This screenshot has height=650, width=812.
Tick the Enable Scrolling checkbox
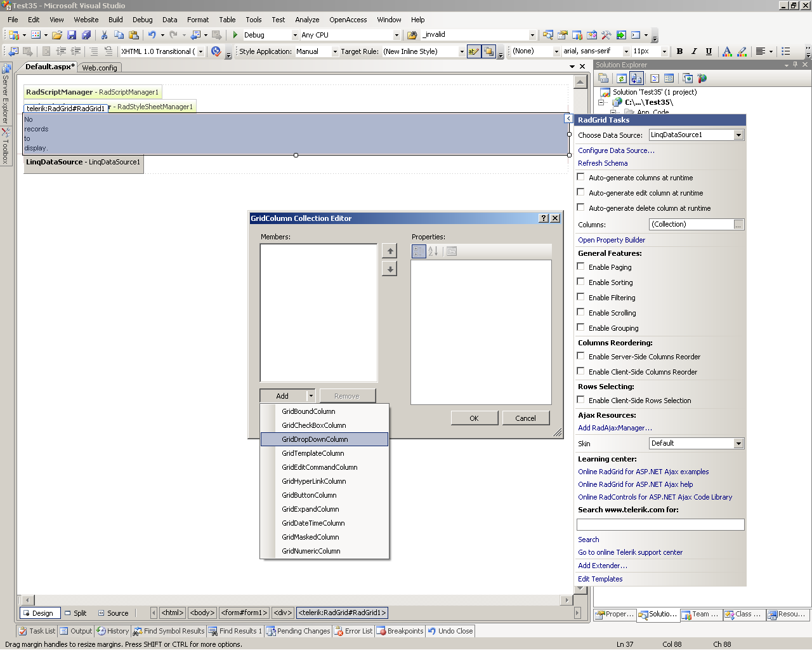tap(580, 312)
